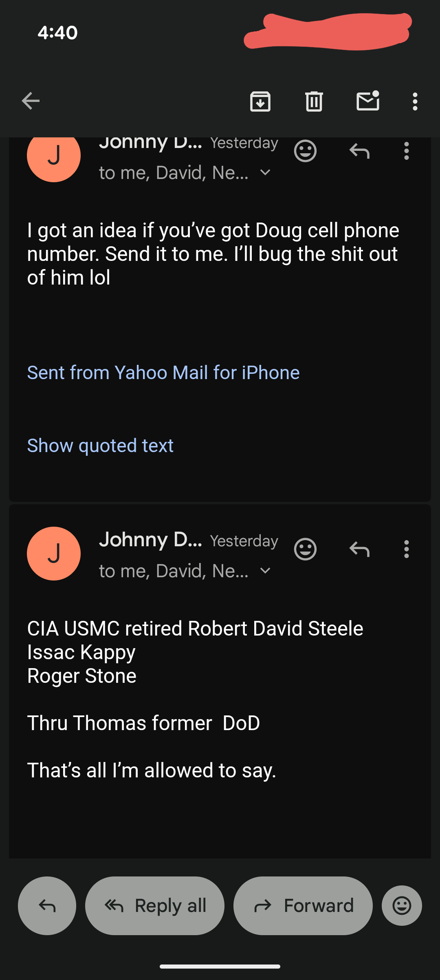Archive this email conversation
The height and width of the screenshot is (980, 440).
click(x=260, y=101)
